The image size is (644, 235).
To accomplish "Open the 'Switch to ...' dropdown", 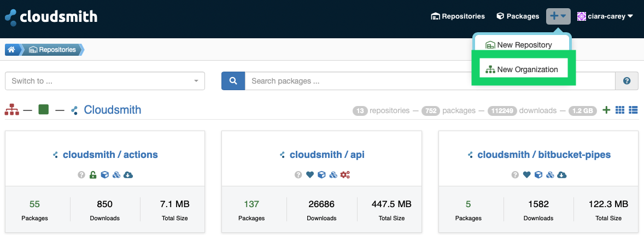I will 104,81.
